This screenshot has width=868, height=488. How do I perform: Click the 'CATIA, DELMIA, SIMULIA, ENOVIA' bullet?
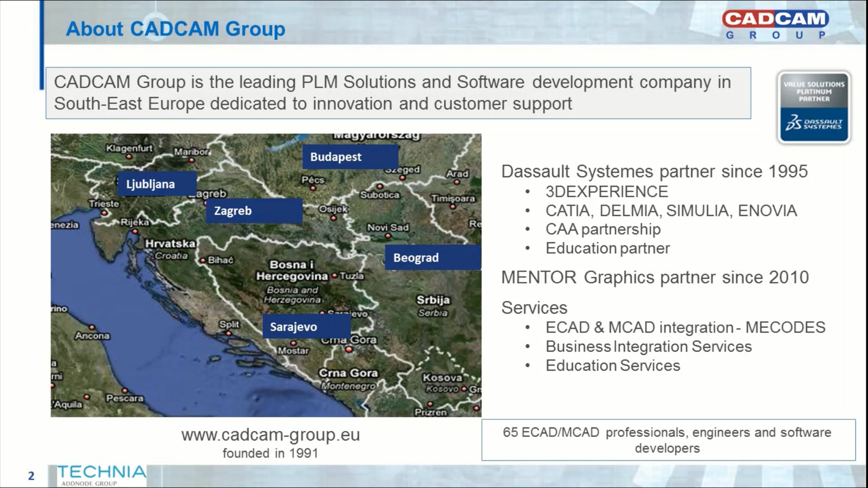[x=671, y=210]
